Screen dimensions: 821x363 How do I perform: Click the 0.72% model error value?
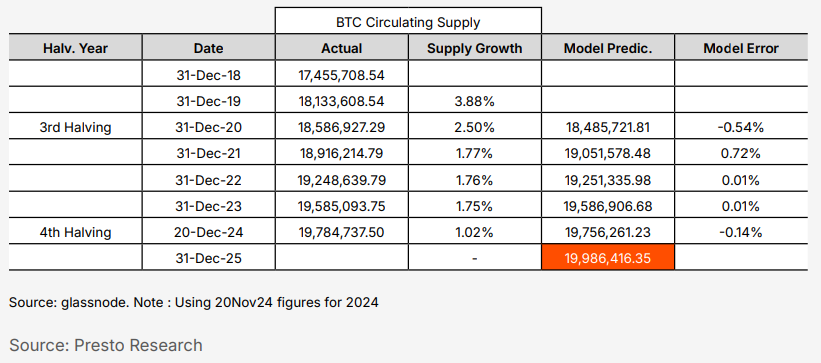click(x=741, y=153)
